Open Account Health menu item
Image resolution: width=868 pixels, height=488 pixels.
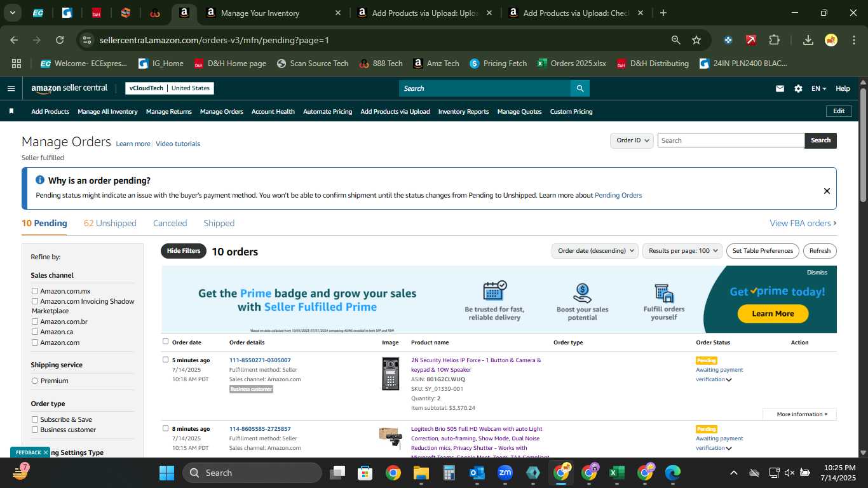[273, 111]
